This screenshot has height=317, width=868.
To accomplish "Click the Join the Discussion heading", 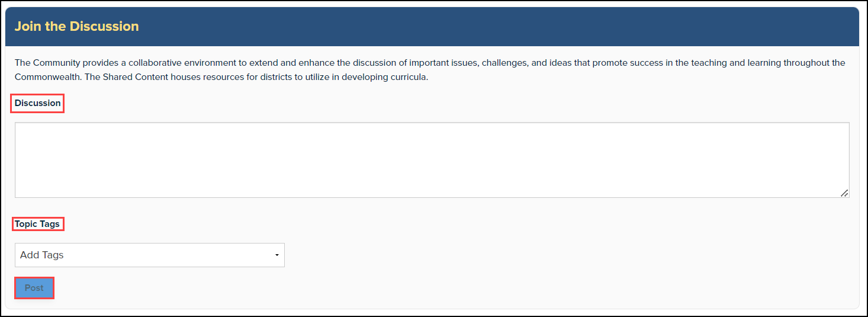I will click(x=76, y=27).
